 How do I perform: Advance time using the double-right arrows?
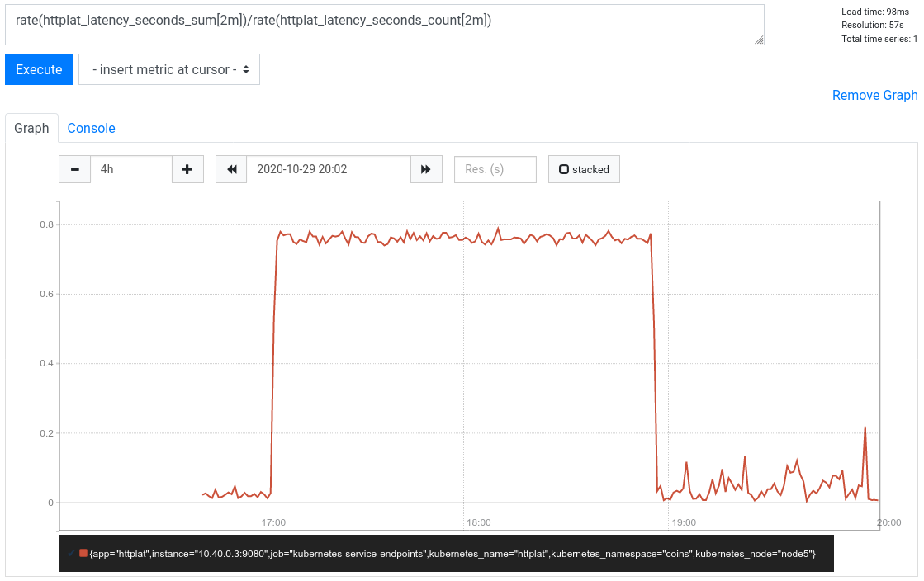tap(427, 169)
